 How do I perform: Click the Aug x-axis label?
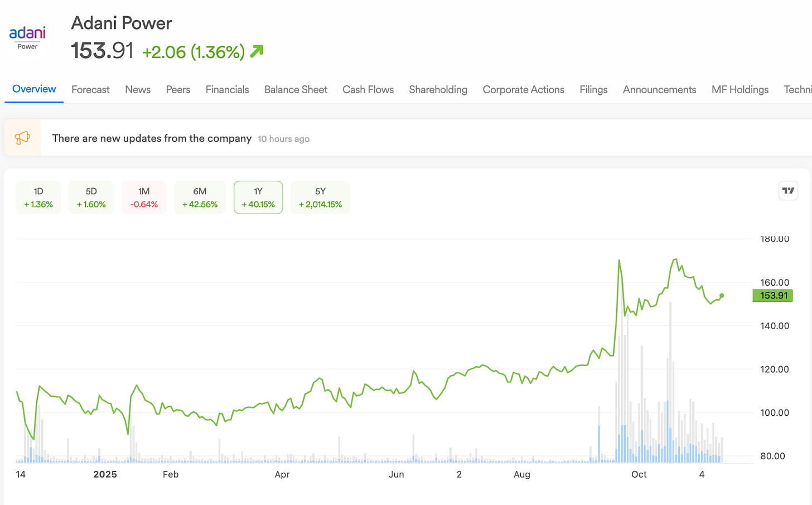(x=522, y=474)
